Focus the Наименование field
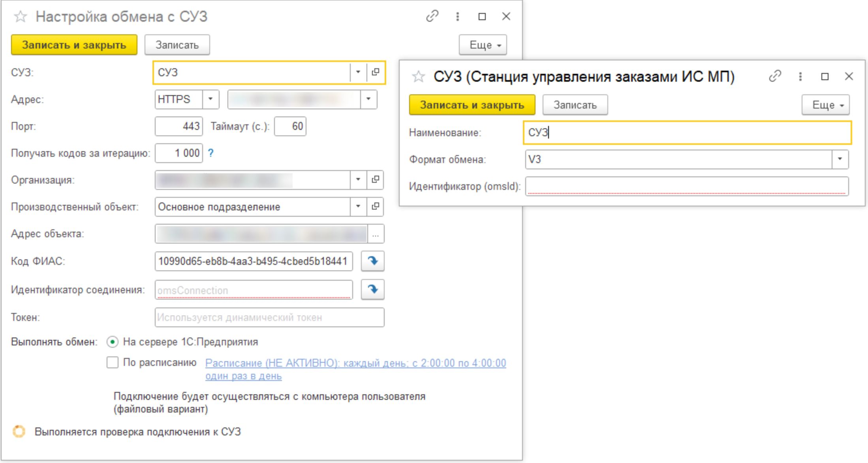This screenshot has height=463, width=868. pos(687,133)
